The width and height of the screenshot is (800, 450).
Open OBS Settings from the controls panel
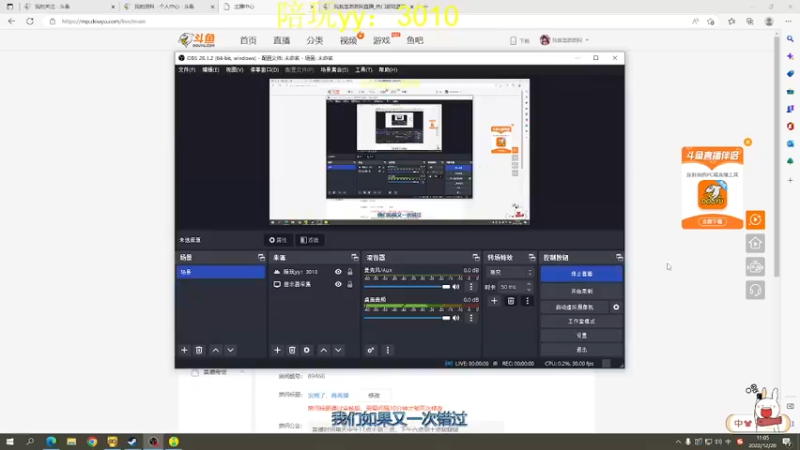[582, 336]
